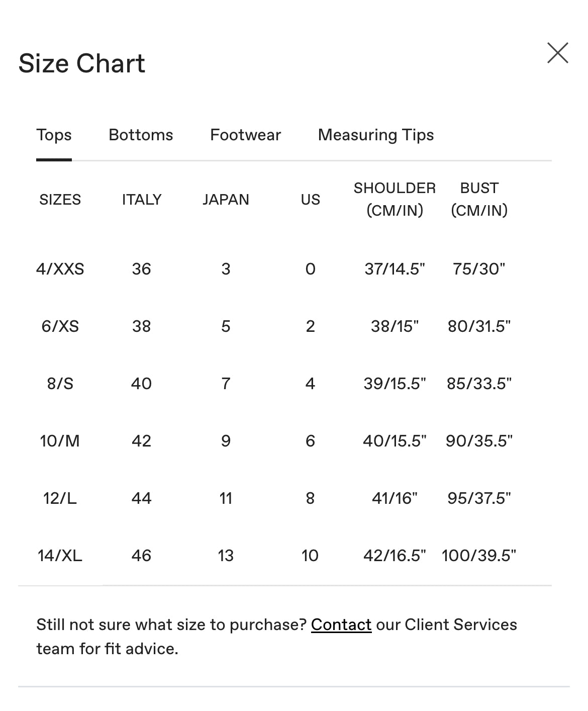Click the SIZES column header
The height and width of the screenshot is (711, 588).
click(x=60, y=200)
